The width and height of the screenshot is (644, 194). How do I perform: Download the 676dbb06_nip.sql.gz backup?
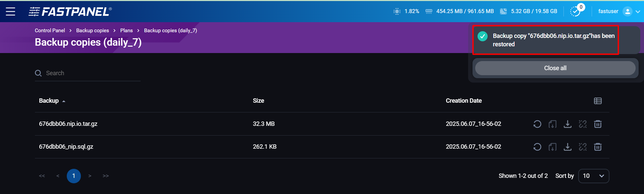click(567, 147)
